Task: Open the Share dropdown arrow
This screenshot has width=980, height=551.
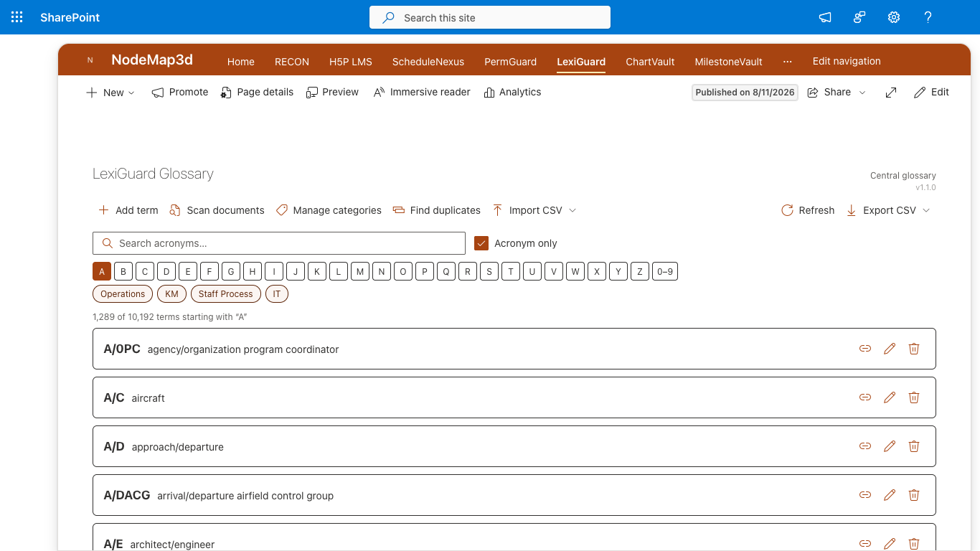Action: pyautogui.click(x=862, y=93)
